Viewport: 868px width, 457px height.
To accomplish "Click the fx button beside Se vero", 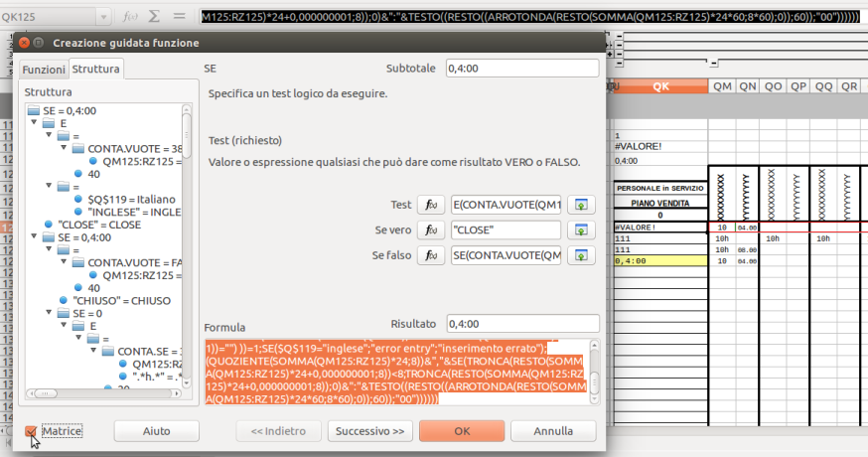I will [x=429, y=230].
